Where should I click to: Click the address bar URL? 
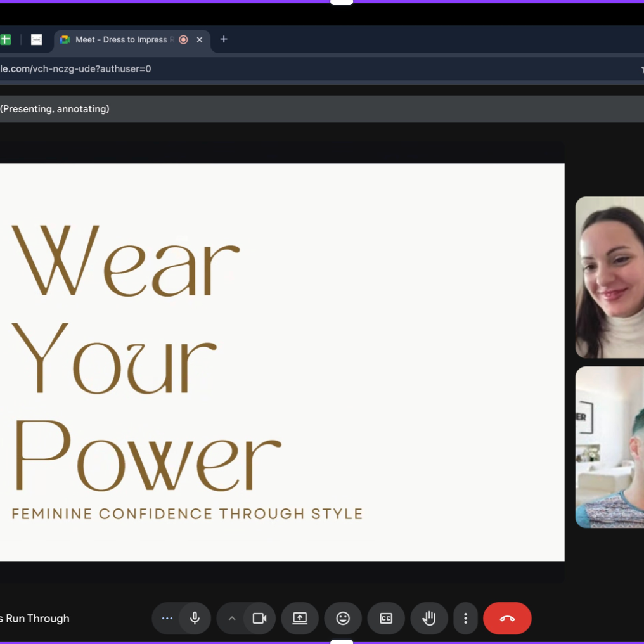pos(76,68)
